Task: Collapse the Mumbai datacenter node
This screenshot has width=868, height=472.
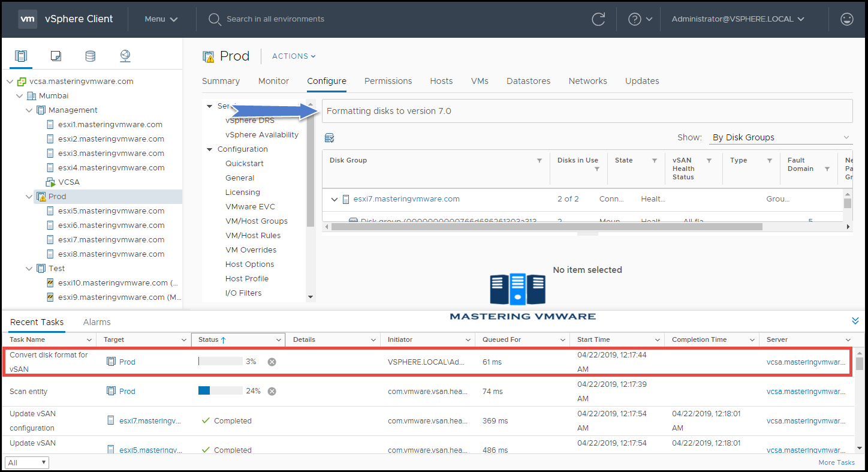Action: tap(20, 96)
